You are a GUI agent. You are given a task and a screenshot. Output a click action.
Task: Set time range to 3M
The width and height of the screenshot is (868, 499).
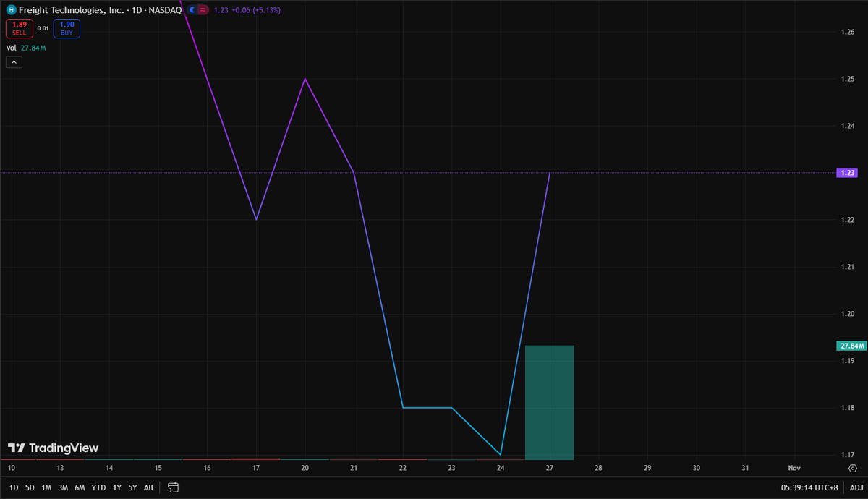click(x=63, y=487)
